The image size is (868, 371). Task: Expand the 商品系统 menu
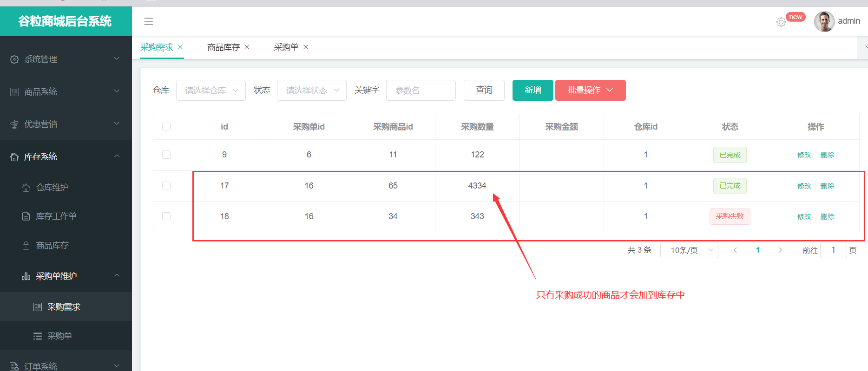[66, 91]
